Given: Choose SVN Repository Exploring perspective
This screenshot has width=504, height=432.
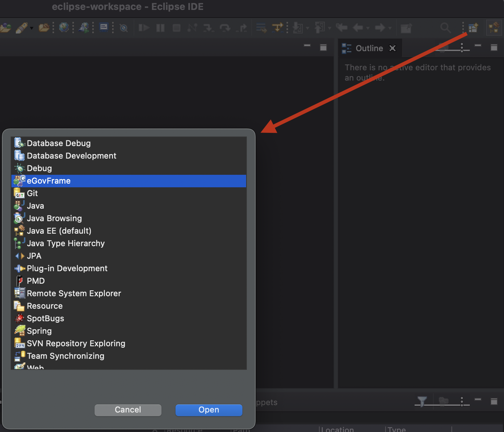Looking at the screenshot, I should (x=129, y=343).
